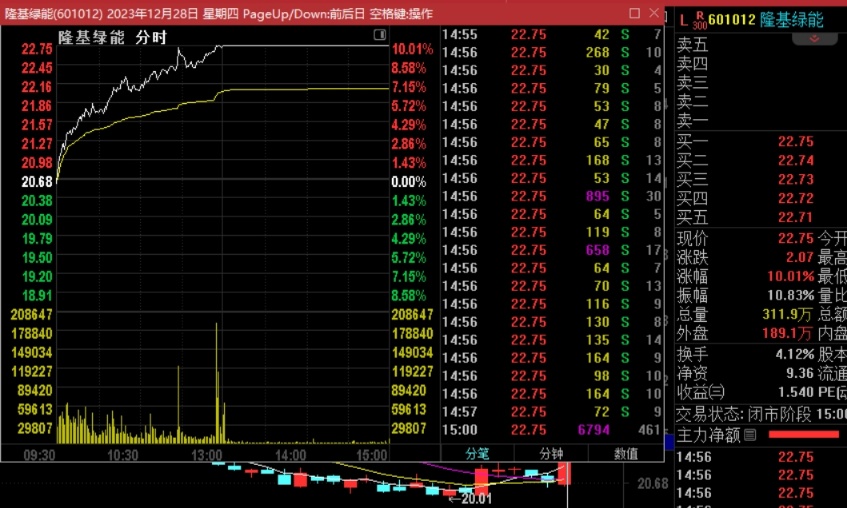Click the 10:30 time axis label
The width and height of the screenshot is (847, 508).
pyautogui.click(x=123, y=454)
